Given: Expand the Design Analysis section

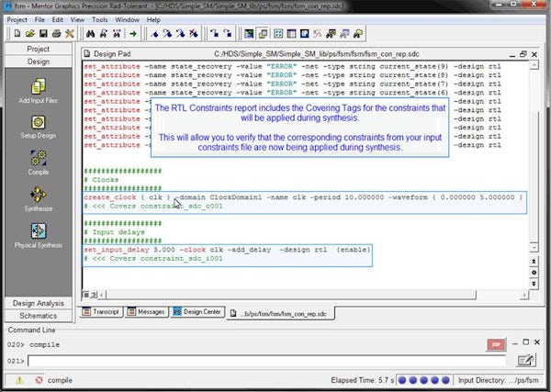Looking at the screenshot, I should pos(38,303).
